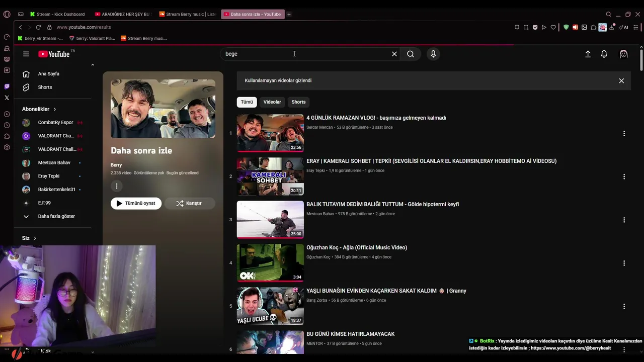The width and height of the screenshot is (644, 362).
Task: Open the YouTube account avatar menu
Action: (x=624, y=54)
